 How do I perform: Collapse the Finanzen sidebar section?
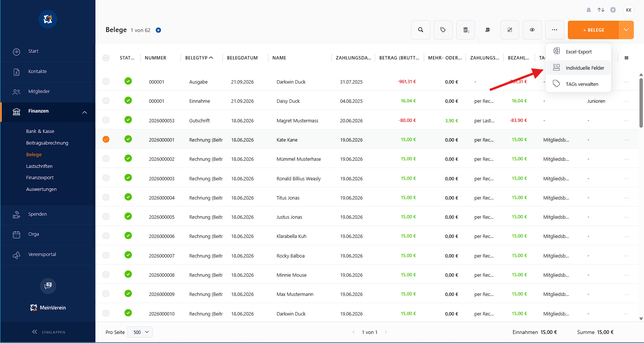pos(84,112)
